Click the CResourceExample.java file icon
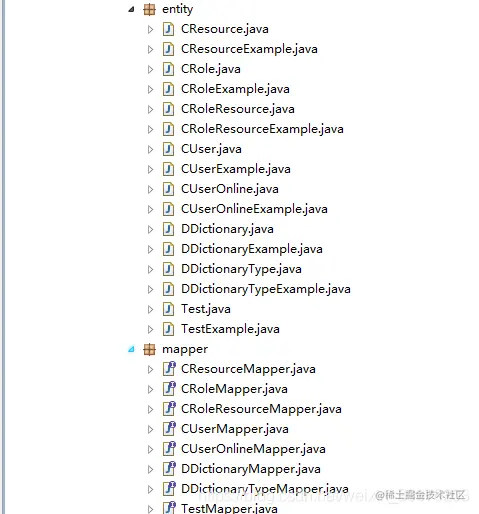479x514 pixels. pos(168,49)
